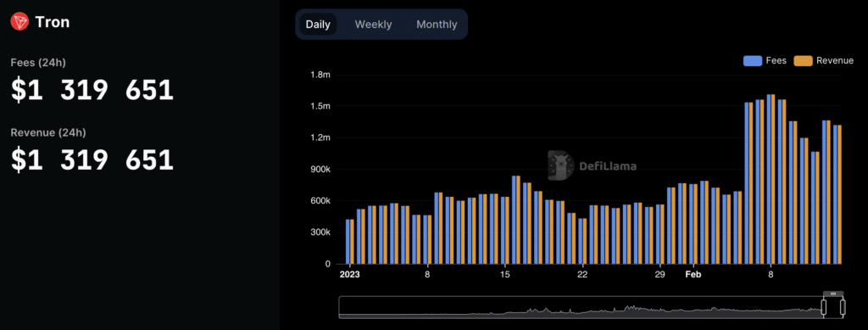This screenshot has width=868, height=330.
Task: Click the "Fees (24h)" label
Action: pos(38,63)
